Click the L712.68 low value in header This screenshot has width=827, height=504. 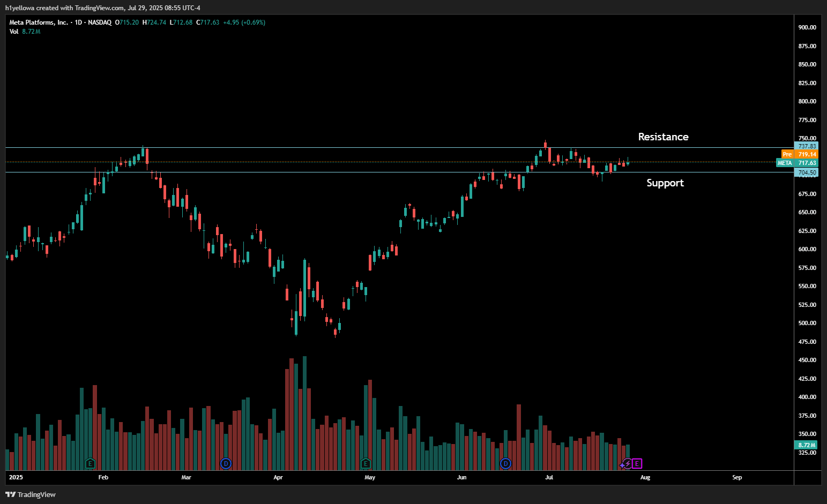point(181,22)
